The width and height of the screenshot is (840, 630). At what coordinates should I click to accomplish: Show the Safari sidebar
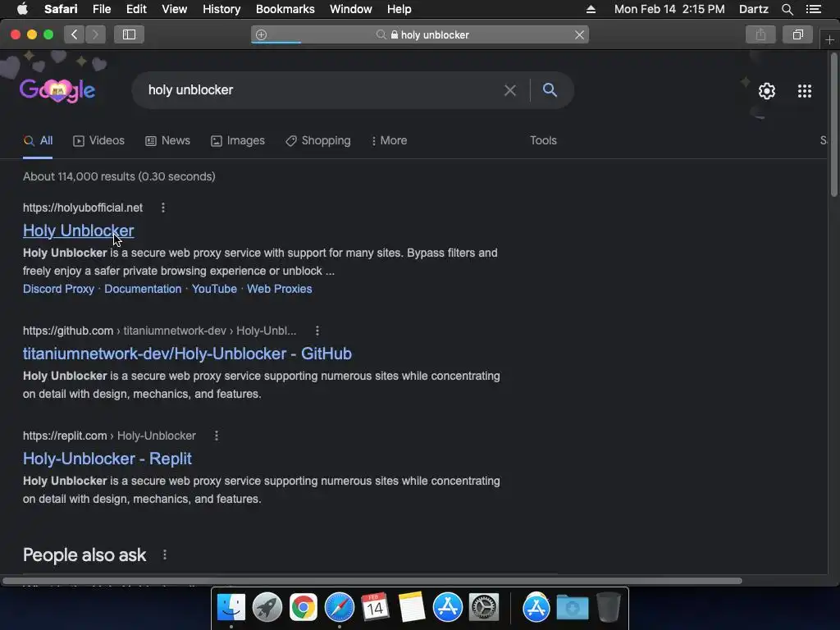[x=129, y=34]
